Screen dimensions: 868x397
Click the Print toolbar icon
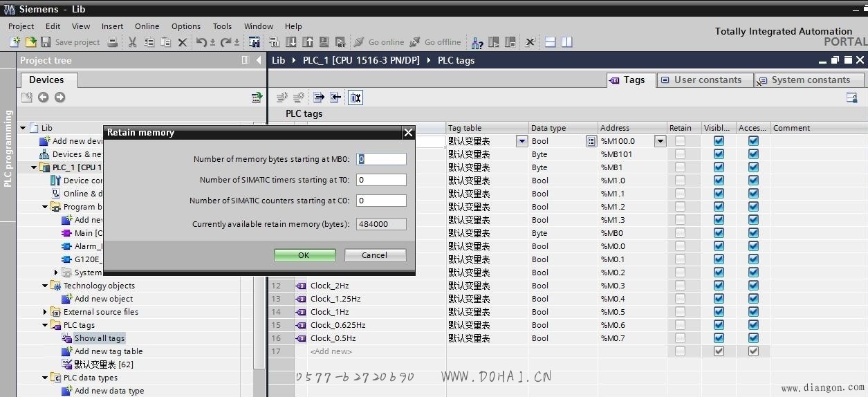pyautogui.click(x=113, y=42)
